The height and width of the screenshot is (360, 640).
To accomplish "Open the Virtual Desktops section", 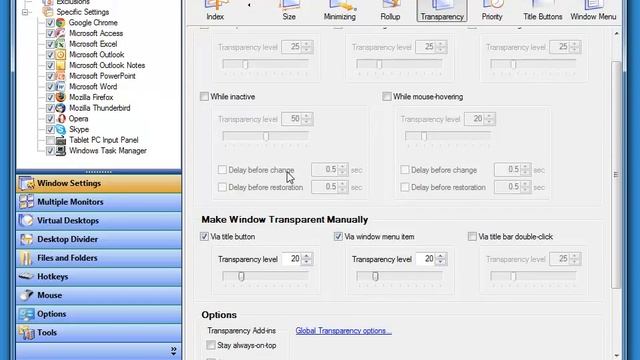I will pyautogui.click(x=99, y=220).
